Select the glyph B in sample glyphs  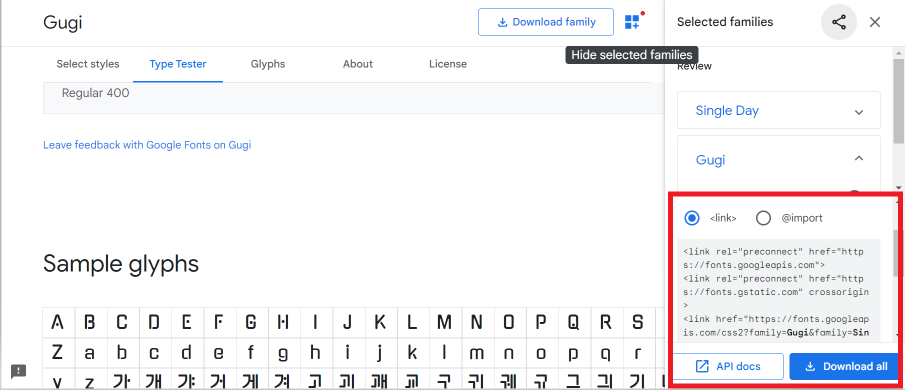tap(89, 322)
